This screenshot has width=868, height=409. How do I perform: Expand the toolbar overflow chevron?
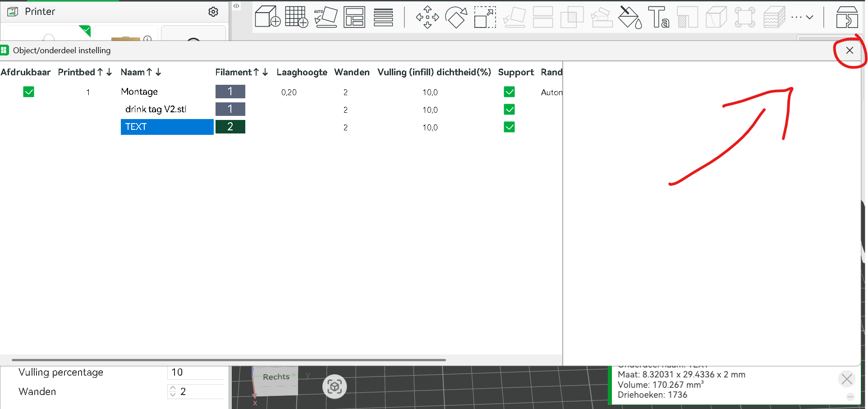click(809, 17)
